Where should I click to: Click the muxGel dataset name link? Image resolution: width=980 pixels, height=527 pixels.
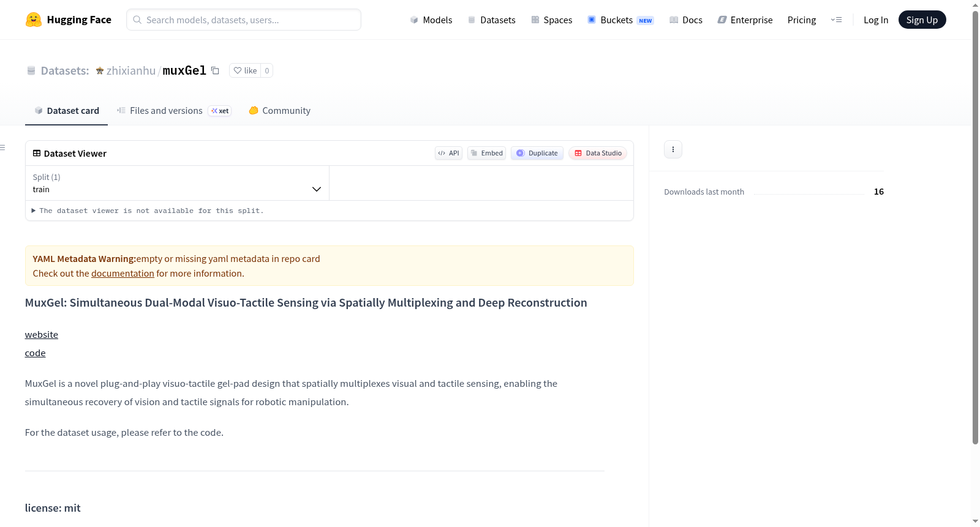[x=184, y=71]
